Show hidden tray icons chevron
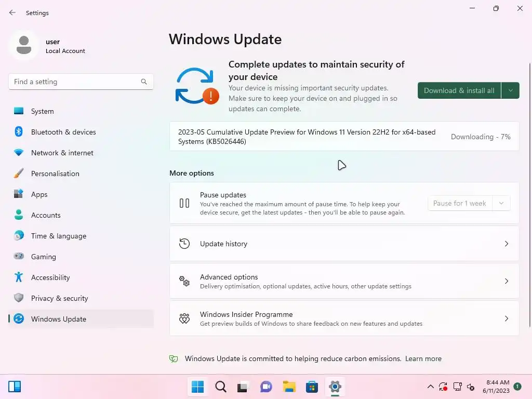Viewport: 532px width, 399px height. click(431, 387)
